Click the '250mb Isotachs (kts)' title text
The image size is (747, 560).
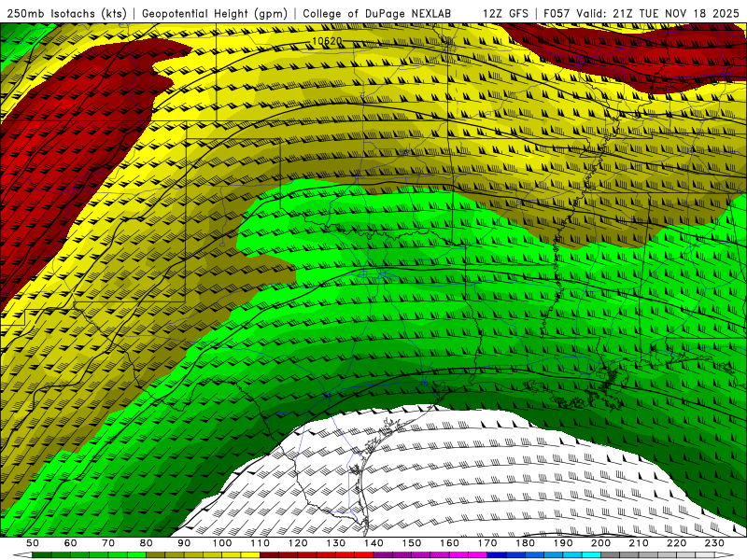pyautogui.click(x=66, y=13)
